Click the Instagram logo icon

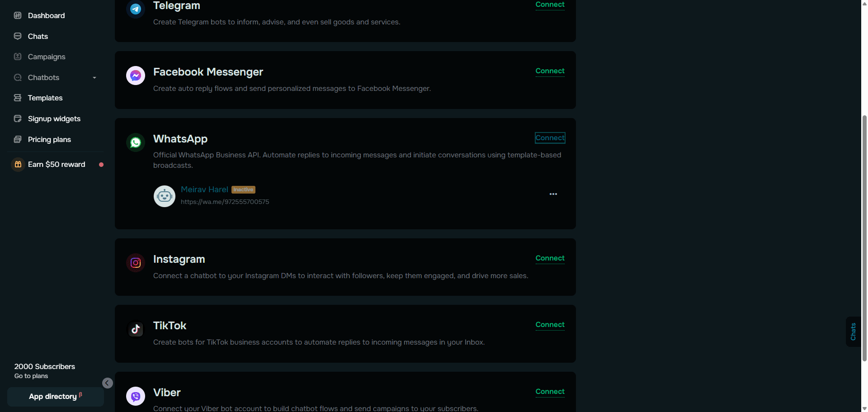(136, 263)
